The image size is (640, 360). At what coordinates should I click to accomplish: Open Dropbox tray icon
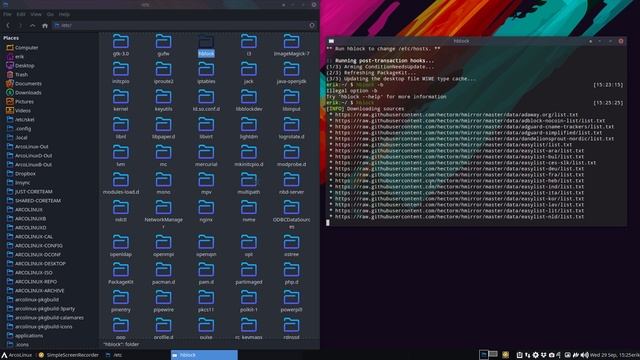click(544, 355)
